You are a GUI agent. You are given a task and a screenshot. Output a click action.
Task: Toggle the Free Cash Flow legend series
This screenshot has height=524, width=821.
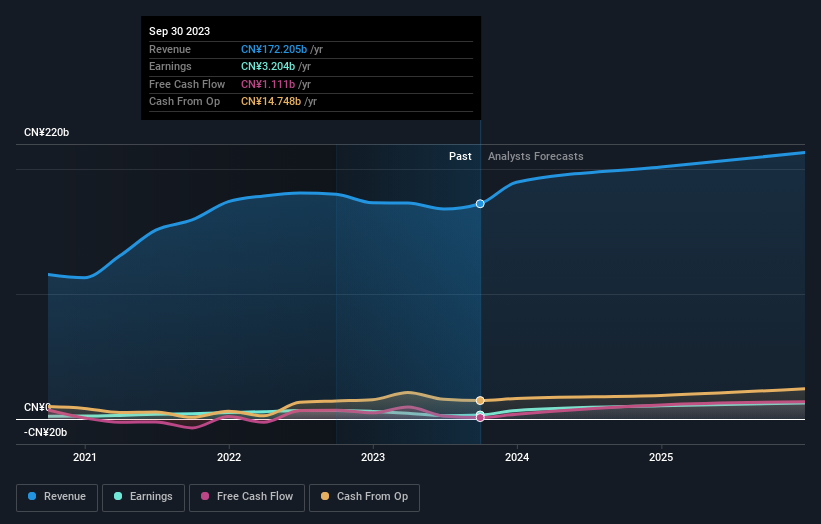pos(247,497)
